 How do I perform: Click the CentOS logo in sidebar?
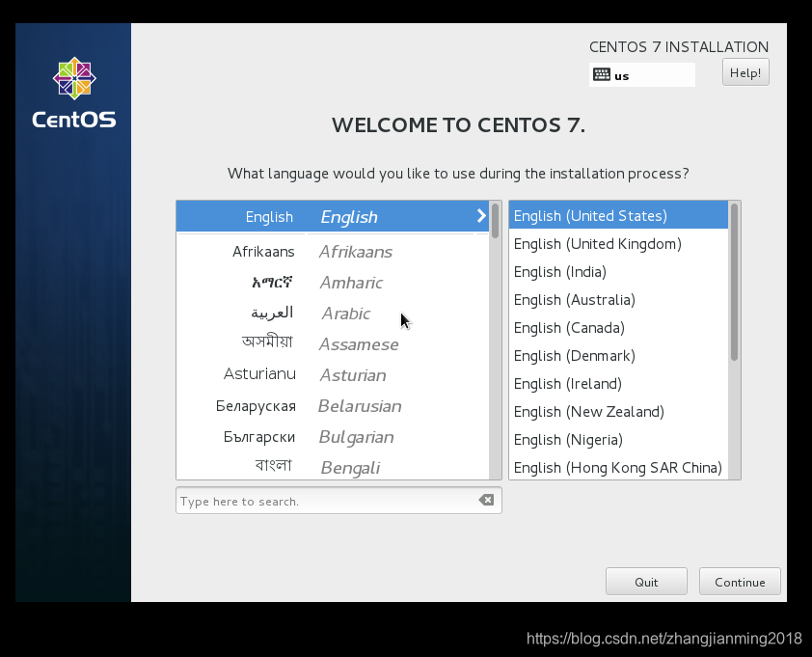click(74, 93)
